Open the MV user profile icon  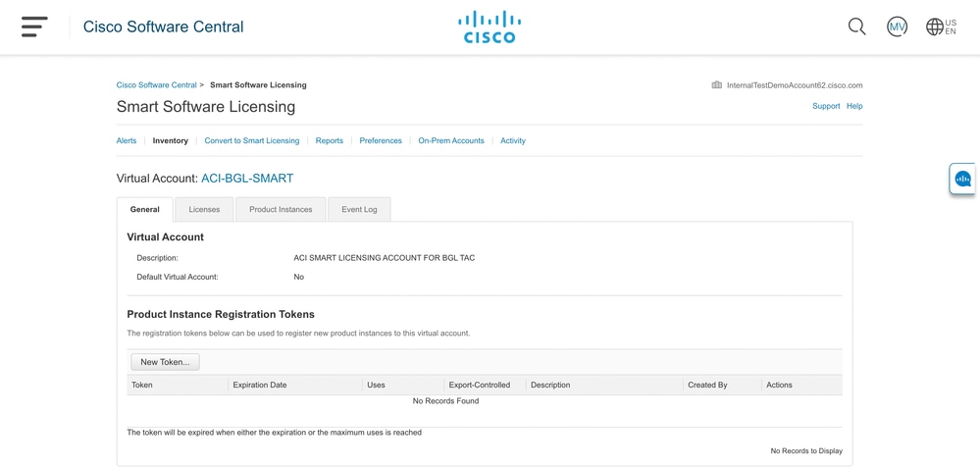click(897, 26)
